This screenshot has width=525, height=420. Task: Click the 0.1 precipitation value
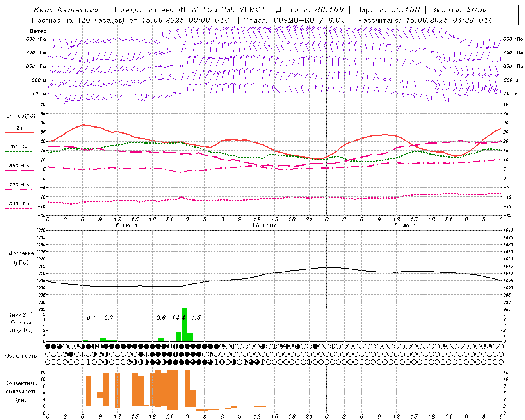coord(91,317)
